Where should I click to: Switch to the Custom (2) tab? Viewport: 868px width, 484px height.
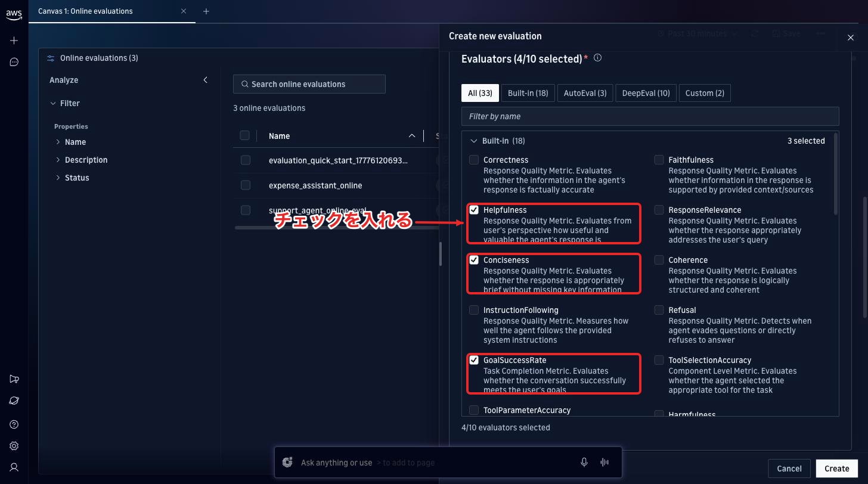point(705,93)
